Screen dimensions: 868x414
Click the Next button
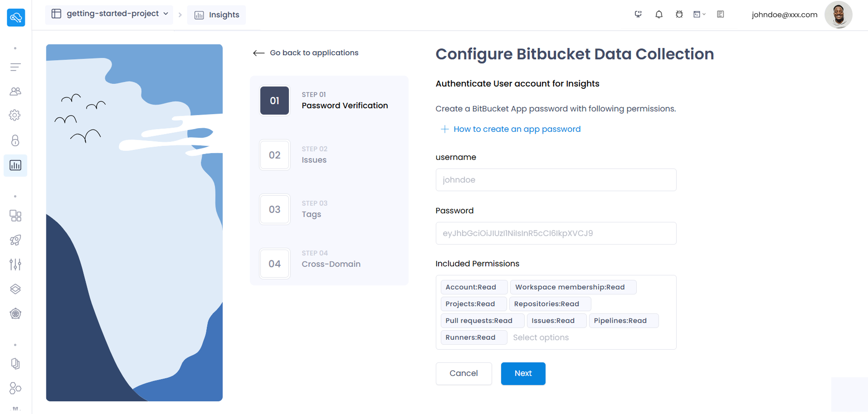coord(523,374)
